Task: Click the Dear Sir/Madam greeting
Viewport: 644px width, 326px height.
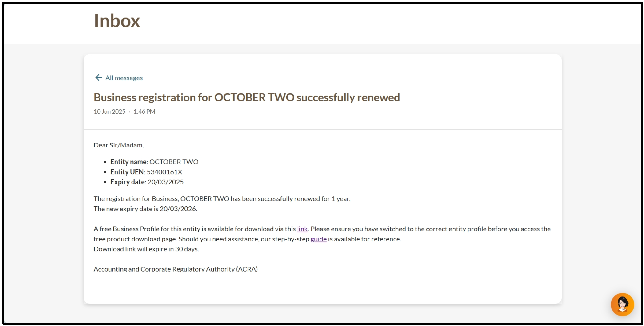Action: pyautogui.click(x=119, y=145)
